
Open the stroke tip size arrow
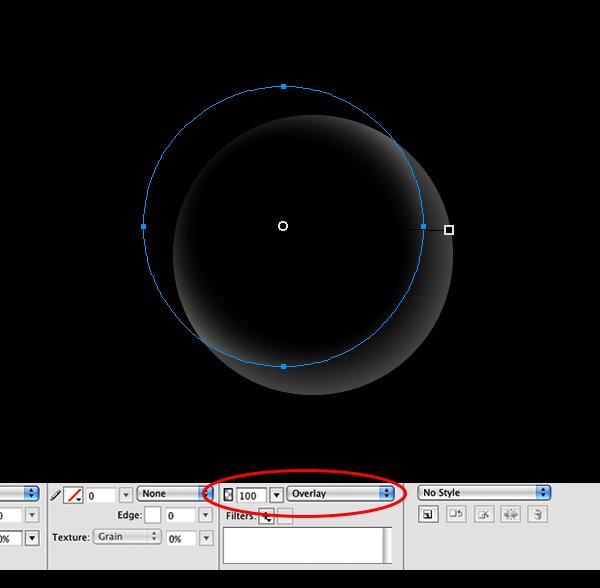click(126, 495)
